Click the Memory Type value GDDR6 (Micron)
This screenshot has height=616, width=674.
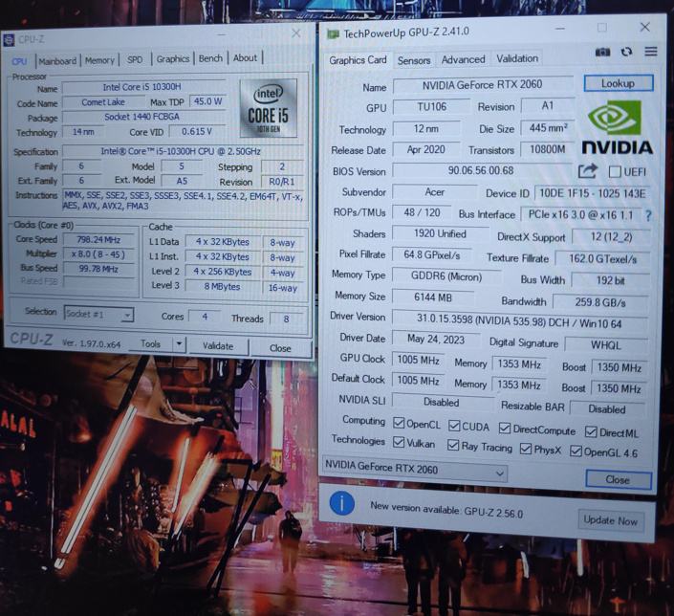click(x=446, y=276)
